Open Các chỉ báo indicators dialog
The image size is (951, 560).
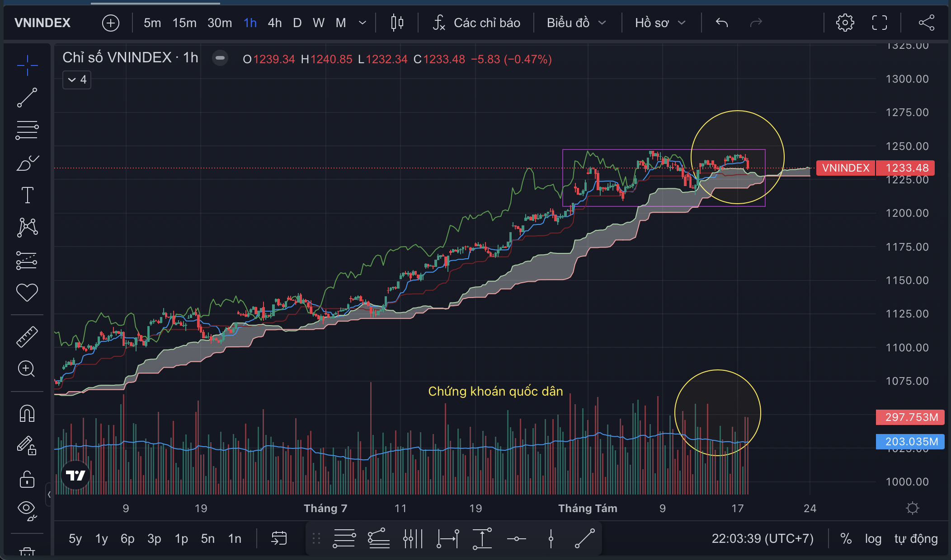(x=477, y=23)
